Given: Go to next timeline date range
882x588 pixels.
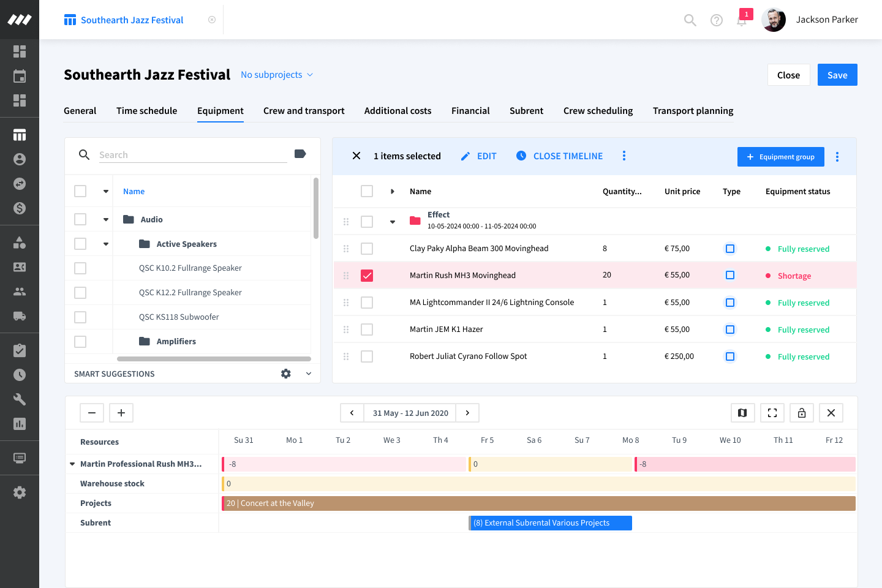Looking at the screenshot, I should point(467,413).
